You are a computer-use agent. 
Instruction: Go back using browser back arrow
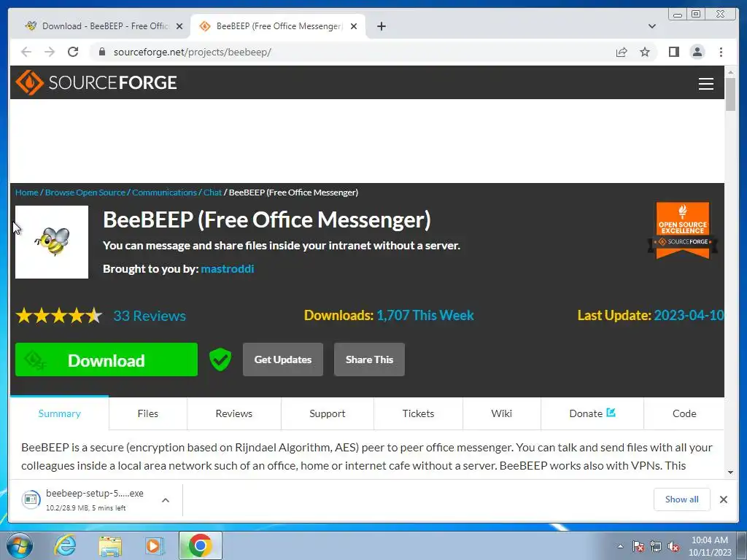(x=26, y=52)
